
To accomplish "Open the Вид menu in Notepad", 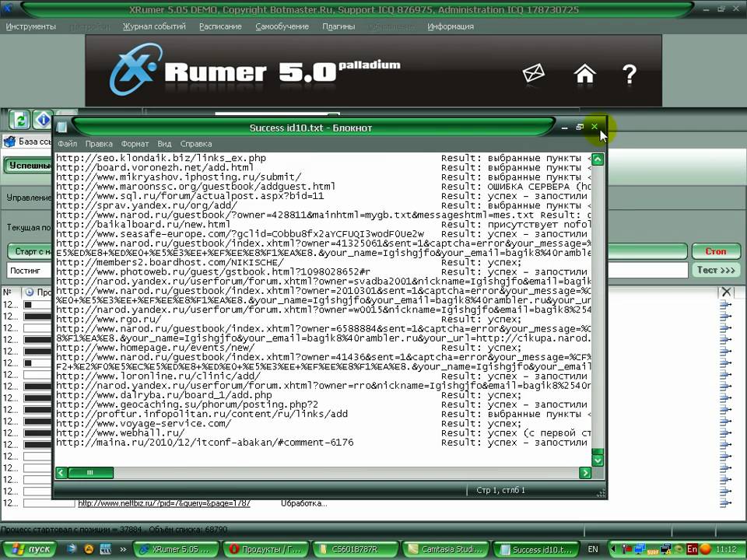I will [x=164, y=144].
